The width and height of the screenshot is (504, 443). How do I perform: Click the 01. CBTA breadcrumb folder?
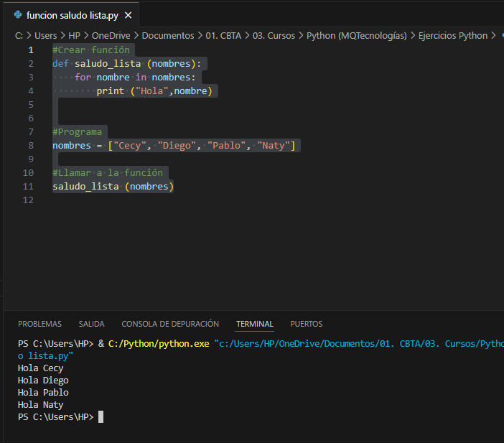[x=223, y=35]
